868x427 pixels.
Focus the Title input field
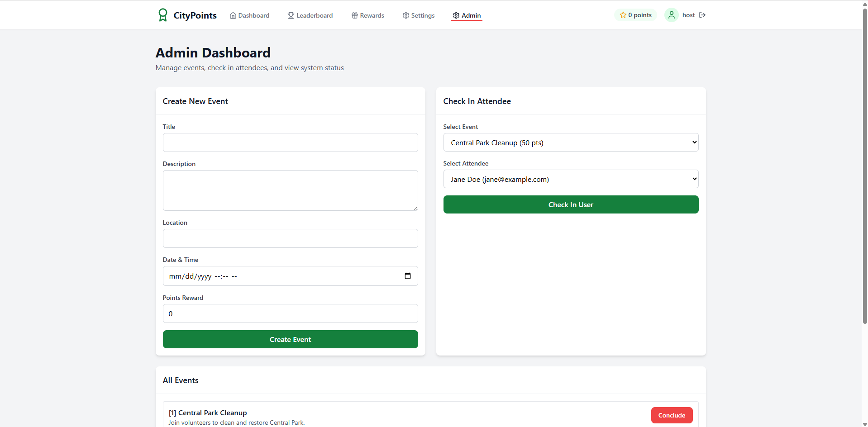[291, 142]
